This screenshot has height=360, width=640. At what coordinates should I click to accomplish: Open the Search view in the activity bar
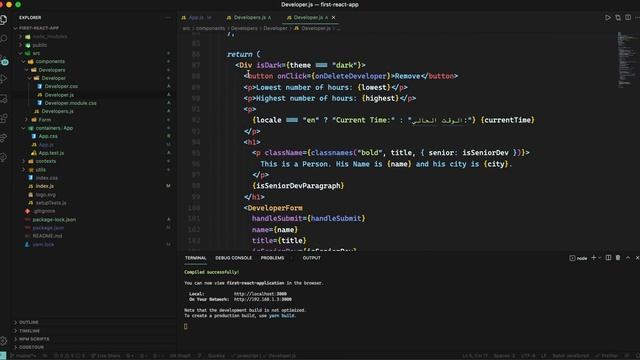4,39
